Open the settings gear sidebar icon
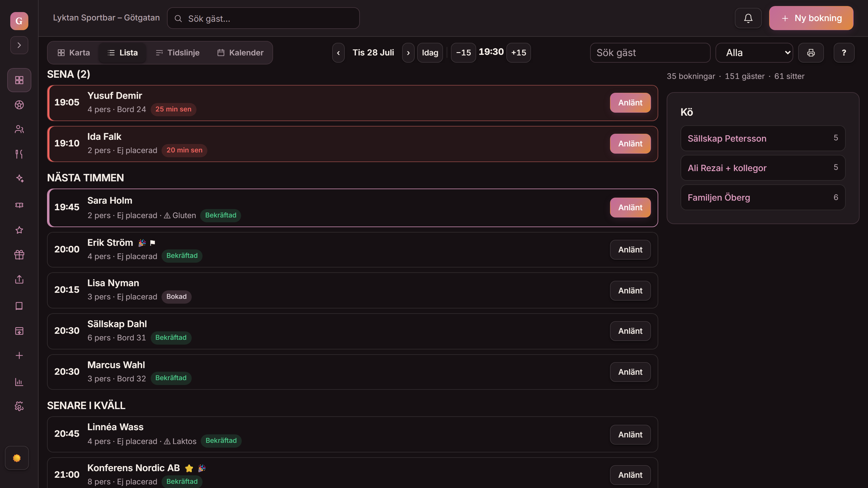 (19, 406)
